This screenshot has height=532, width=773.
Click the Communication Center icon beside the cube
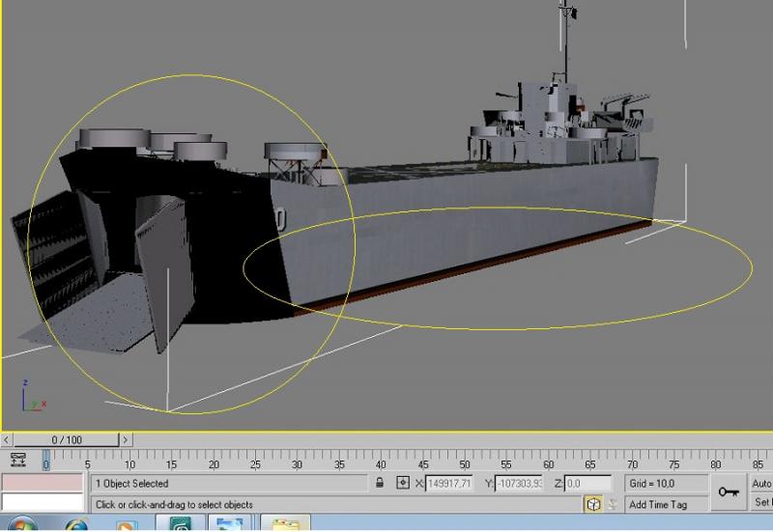click(612, 504)
